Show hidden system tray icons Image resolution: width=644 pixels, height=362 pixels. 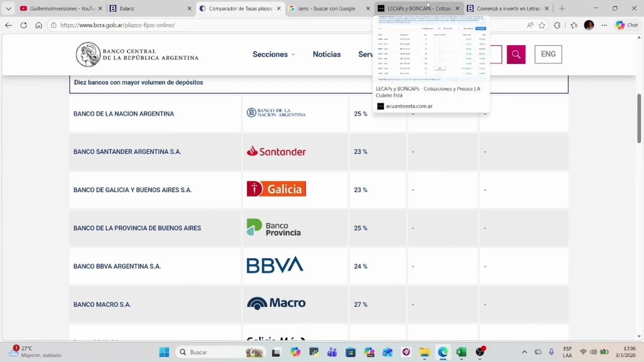(524, 352)
